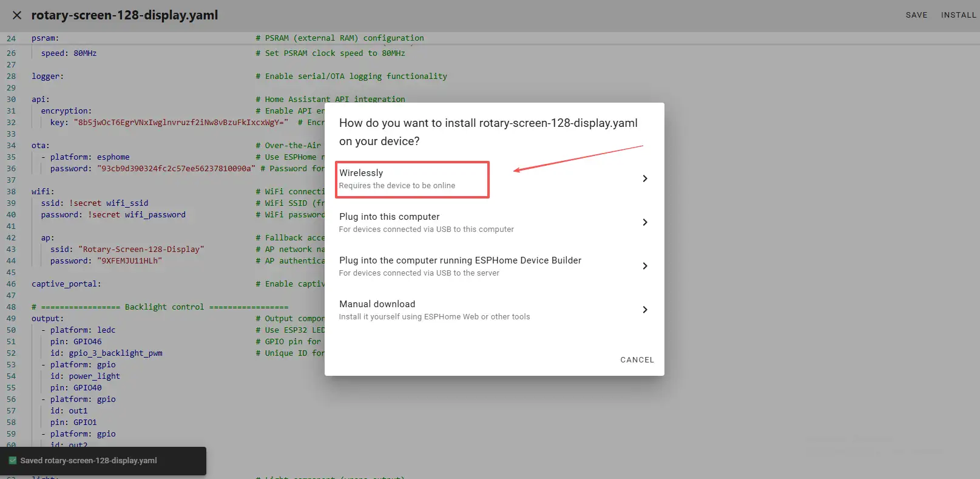
Task: Click the SAVE button in the header
Action: [x=916, y=15]
